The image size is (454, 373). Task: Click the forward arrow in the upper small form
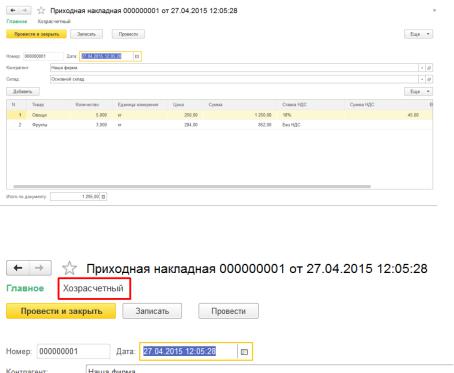[x=25, y=11]
